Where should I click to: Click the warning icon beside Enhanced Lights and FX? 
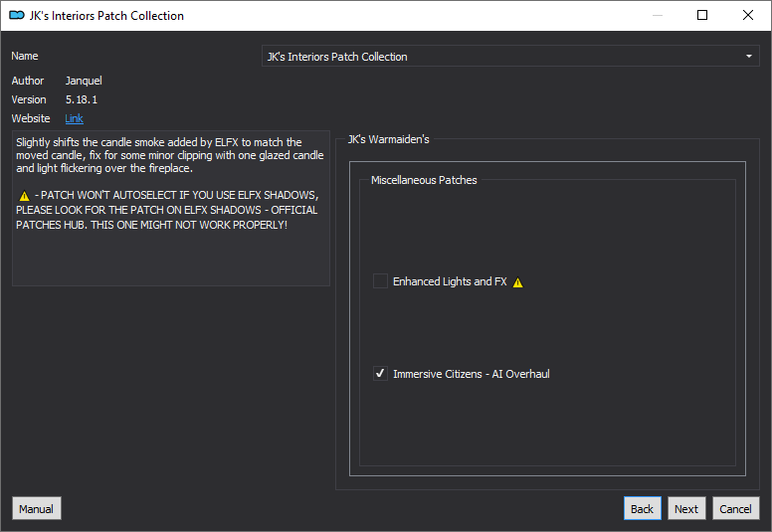tap(518, 282)
